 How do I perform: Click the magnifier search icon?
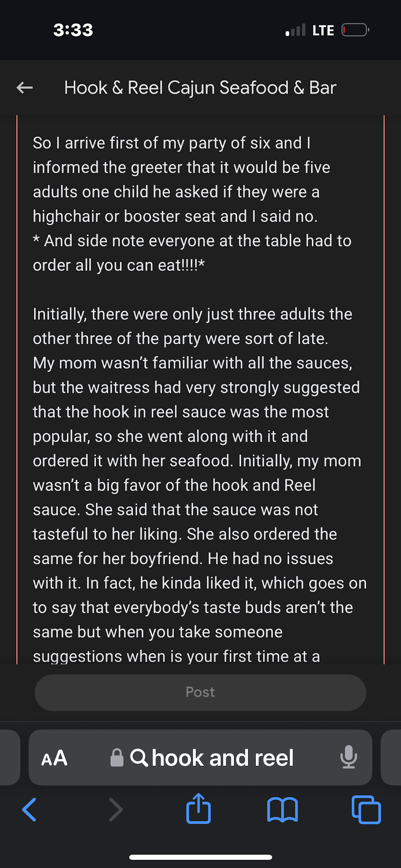click(x=139, y=758)
